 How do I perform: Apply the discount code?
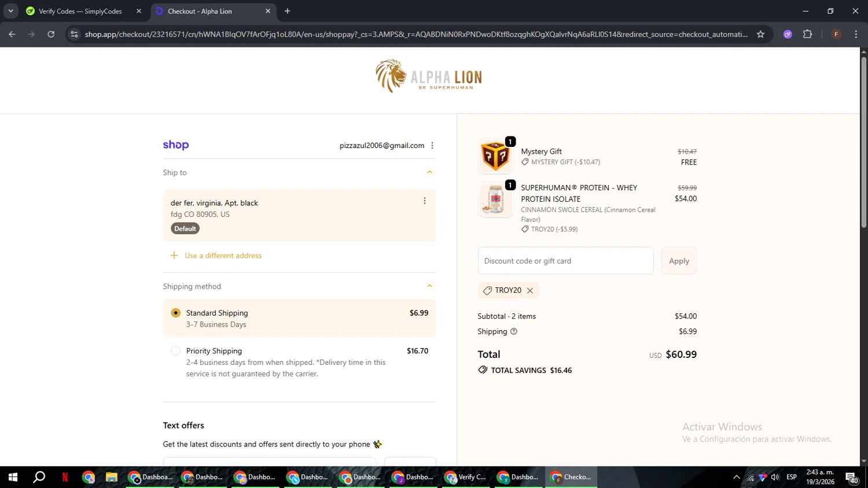point(679,261)
